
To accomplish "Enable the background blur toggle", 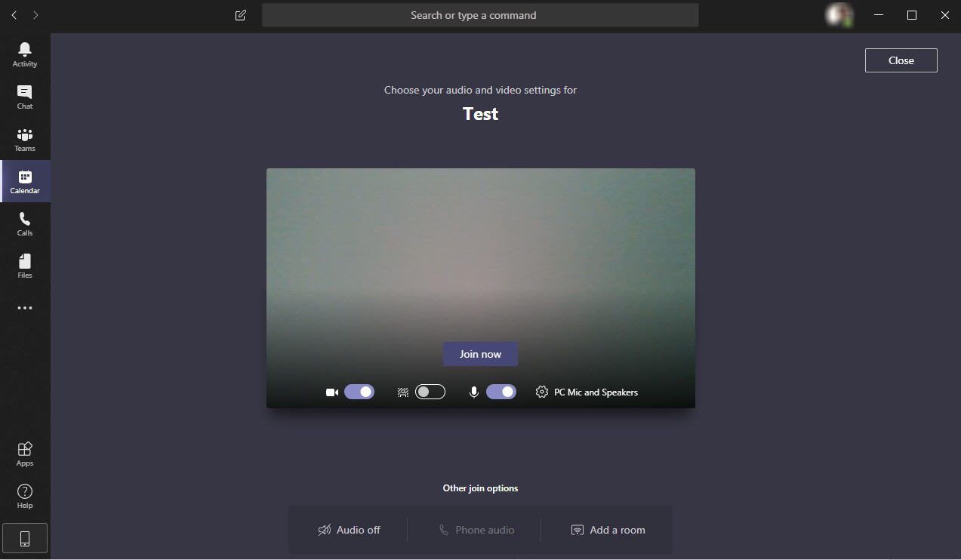I will pyautogui.click(x=430, y=392).
